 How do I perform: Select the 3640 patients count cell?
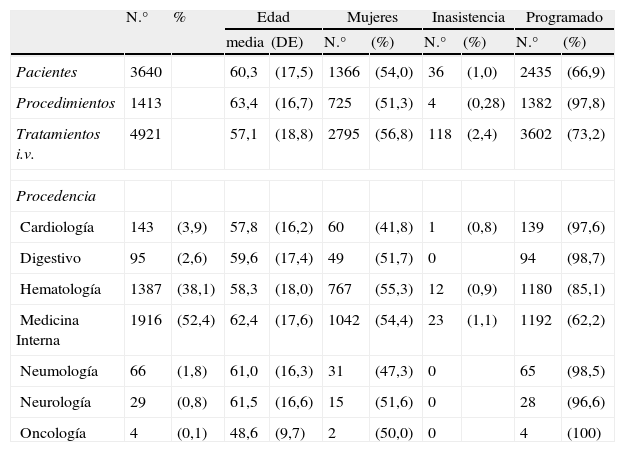point(144,72)
